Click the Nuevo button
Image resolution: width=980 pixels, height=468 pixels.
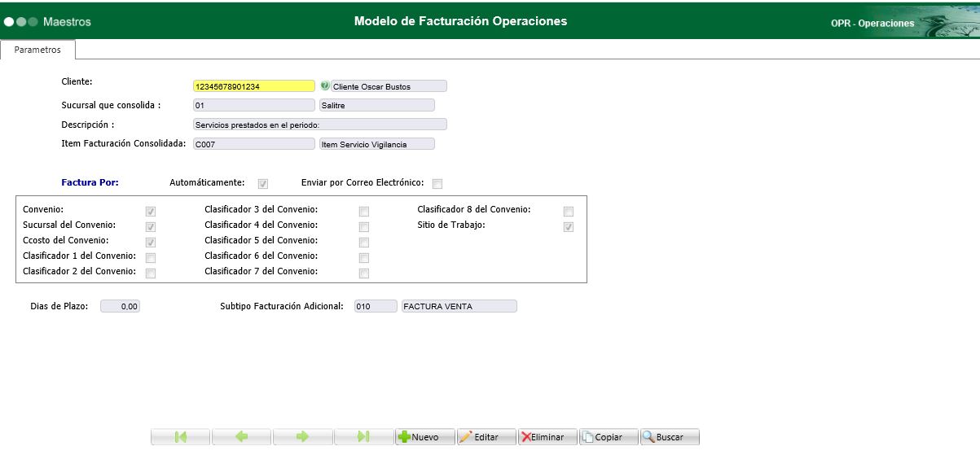pos(425,437)
